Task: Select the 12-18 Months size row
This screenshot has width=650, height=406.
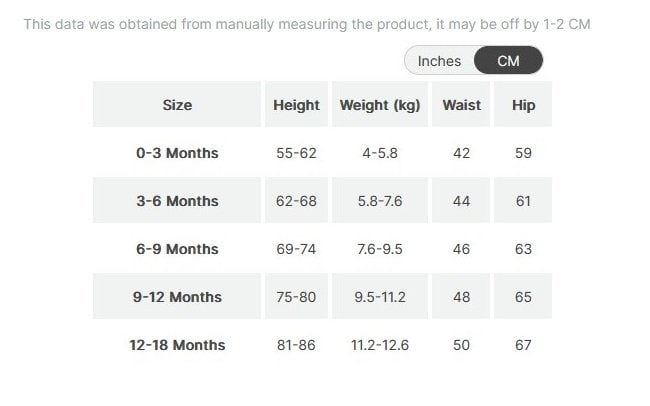Action: point(177,345)
